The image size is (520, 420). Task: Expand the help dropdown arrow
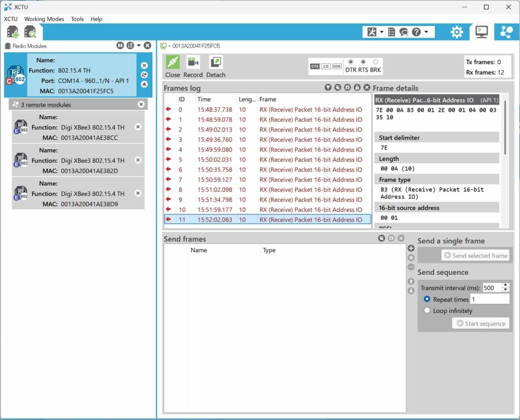click(426, 32)
